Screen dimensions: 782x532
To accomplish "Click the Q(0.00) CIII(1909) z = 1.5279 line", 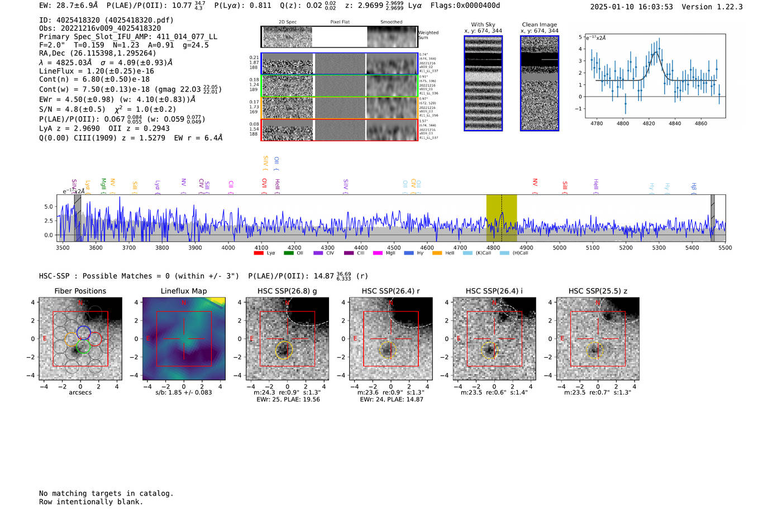I will 131,138.
